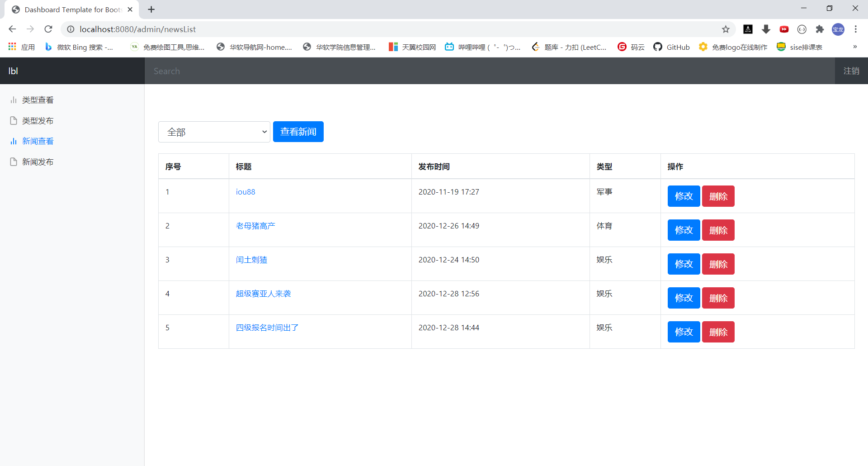Click the extensions puzzle icon
Image resolution: width=868 pixels, height=466 pixels.
click(x=820, y=29)
